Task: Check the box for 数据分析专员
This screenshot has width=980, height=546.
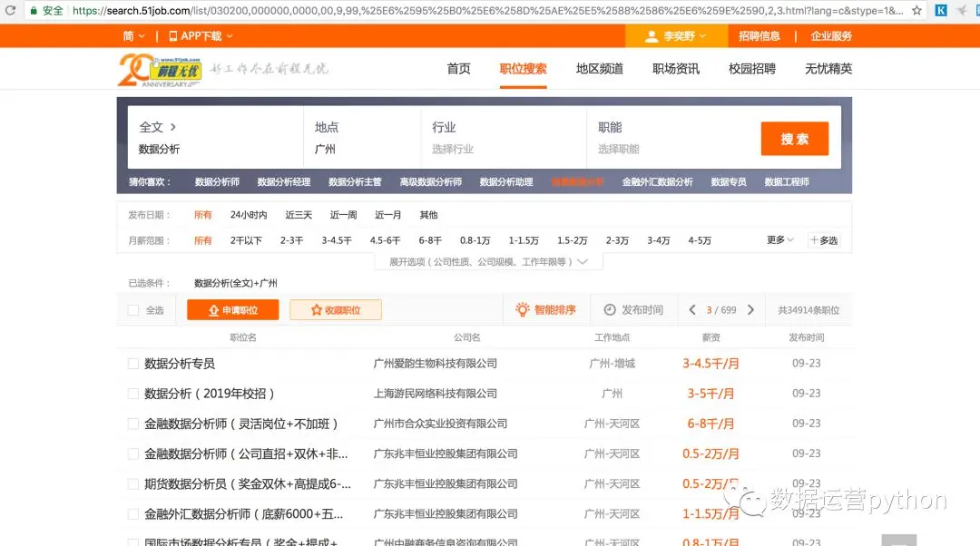Action: pos(133,364)
